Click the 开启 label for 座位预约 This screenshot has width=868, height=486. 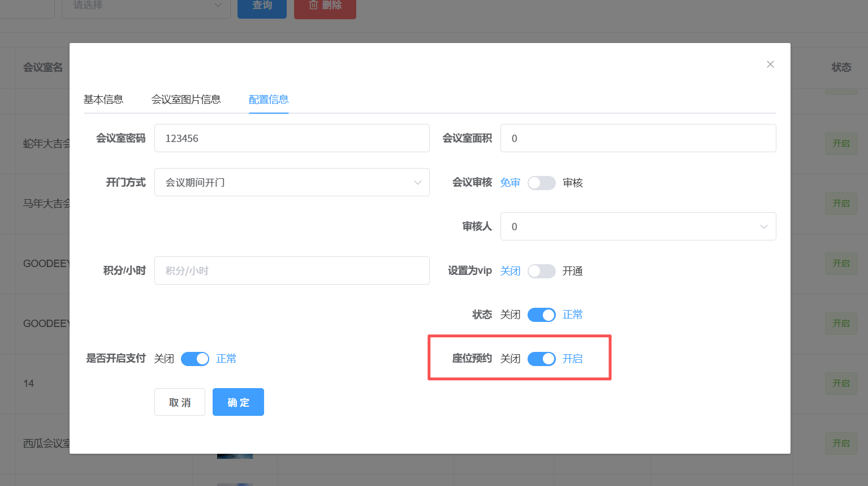(x=573, y=359)
